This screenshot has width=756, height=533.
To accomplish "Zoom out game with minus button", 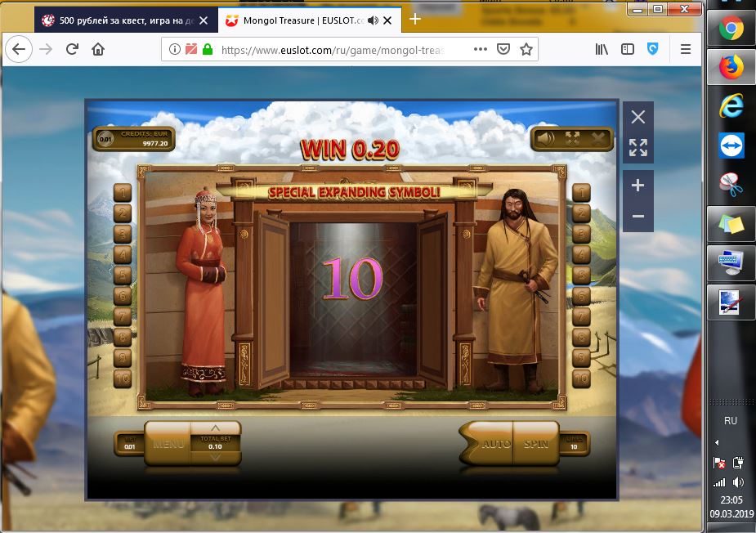I will (638, 217).
